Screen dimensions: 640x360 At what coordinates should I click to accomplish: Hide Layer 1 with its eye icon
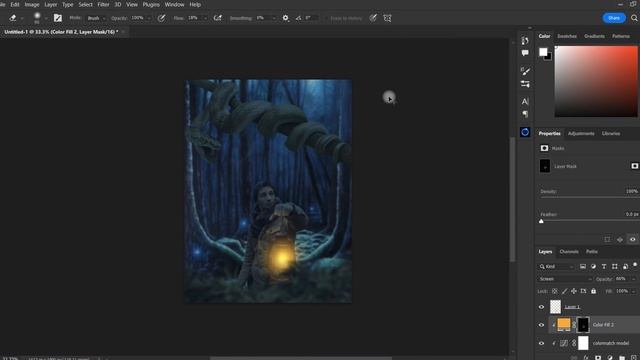[x=541, y=307]
